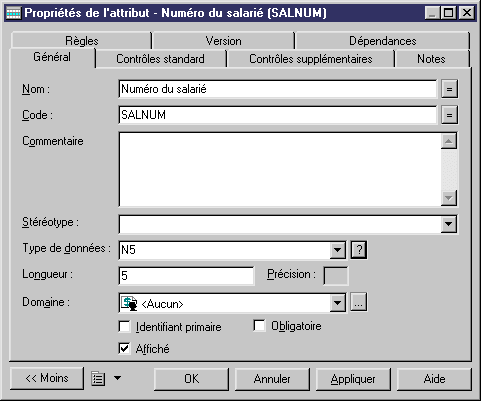Screen dimensions: 481x401
Task: Check the Obligatoire checkbox
Action: (x=259, y=326)
